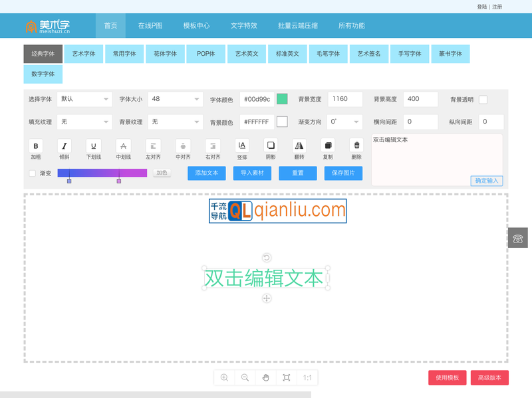Switch text to vertical with the 竖排 icon
This screenshot has height=398, width=532.
point(243,148)
